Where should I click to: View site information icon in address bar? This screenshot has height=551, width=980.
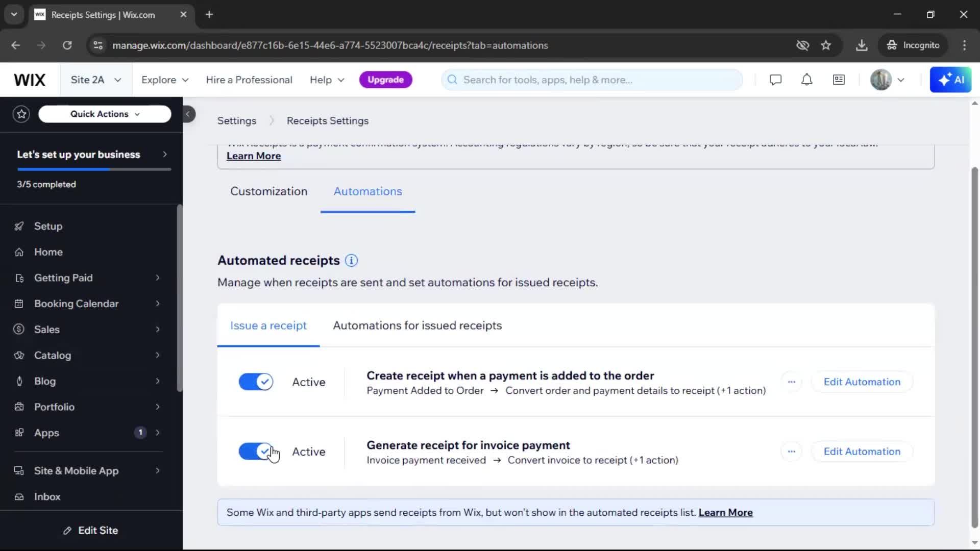pyautogui.click(x=98, y=45)
